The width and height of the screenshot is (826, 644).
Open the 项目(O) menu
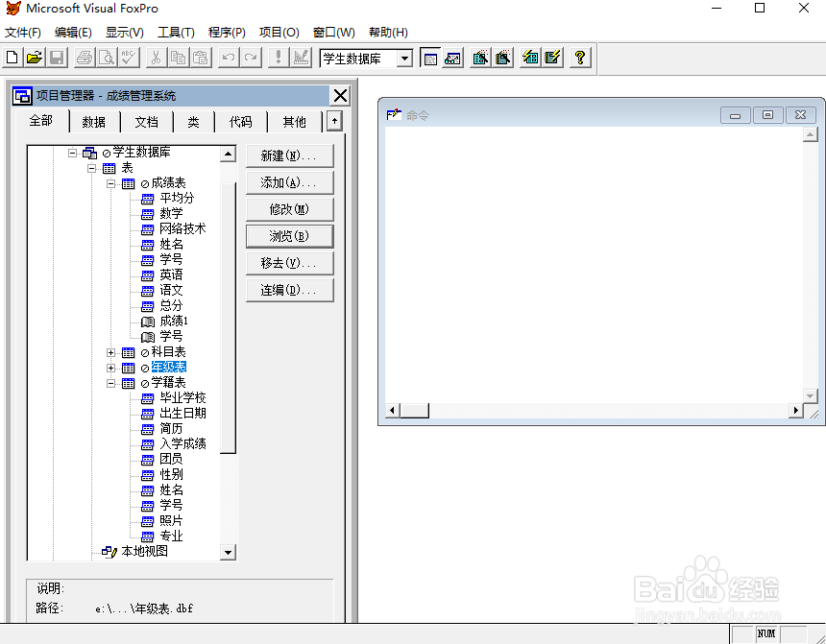tap(279, 32)
